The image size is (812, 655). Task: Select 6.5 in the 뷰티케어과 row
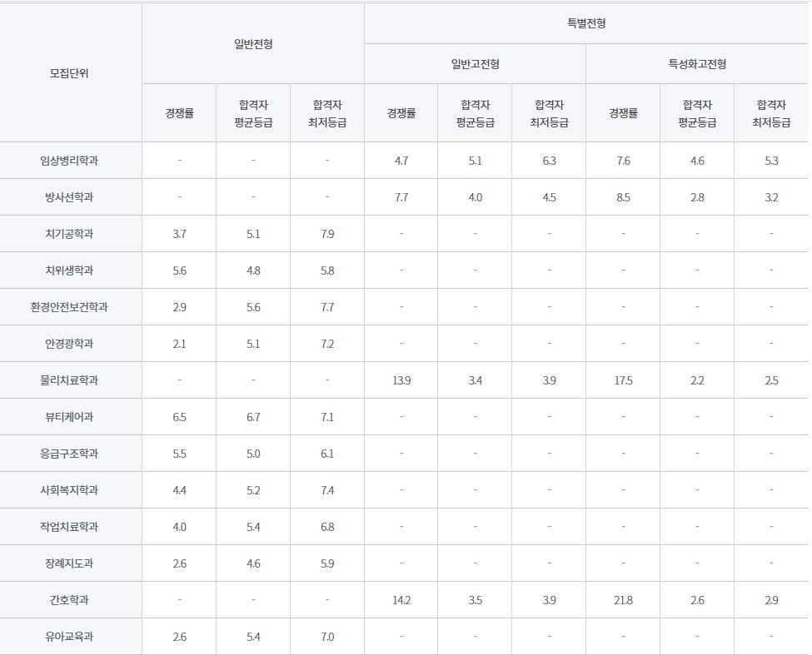point(179,417)
